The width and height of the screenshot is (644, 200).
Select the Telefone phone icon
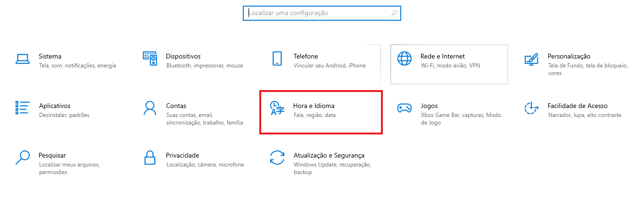pyautogui.click(x=277, y=58)
